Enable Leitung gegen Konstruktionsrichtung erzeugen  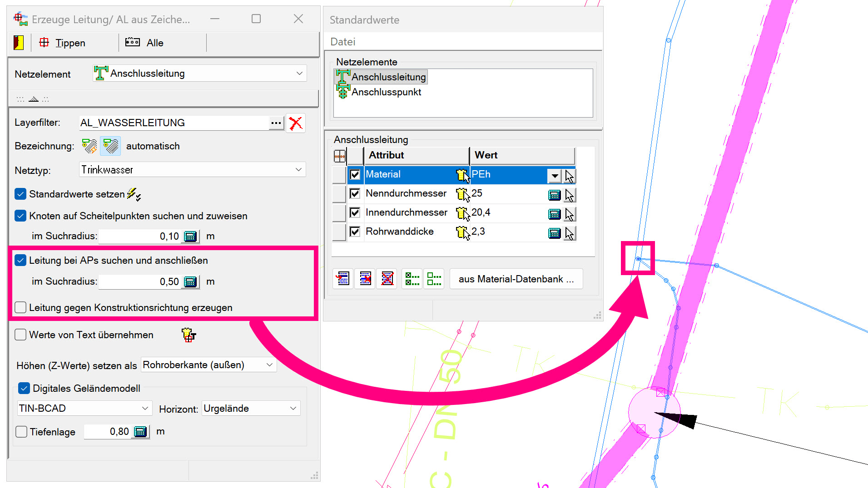[20, 308]
